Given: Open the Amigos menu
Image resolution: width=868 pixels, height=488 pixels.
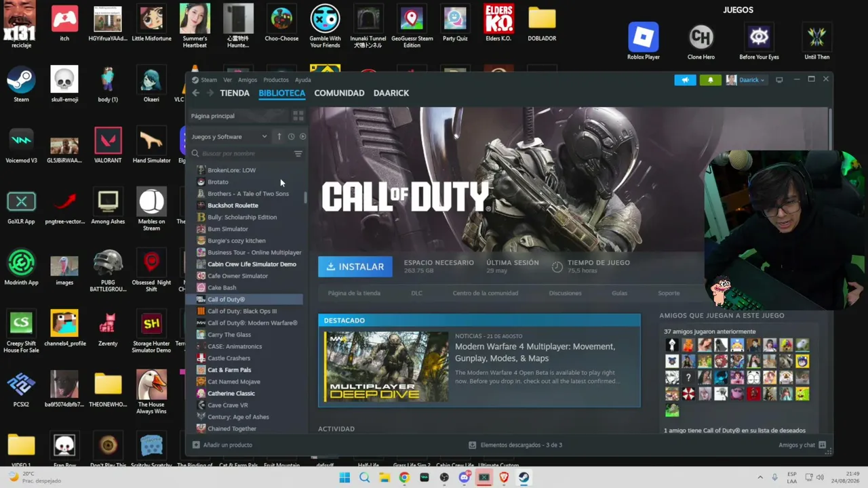Looking at the screenshot, I should 248,80.
